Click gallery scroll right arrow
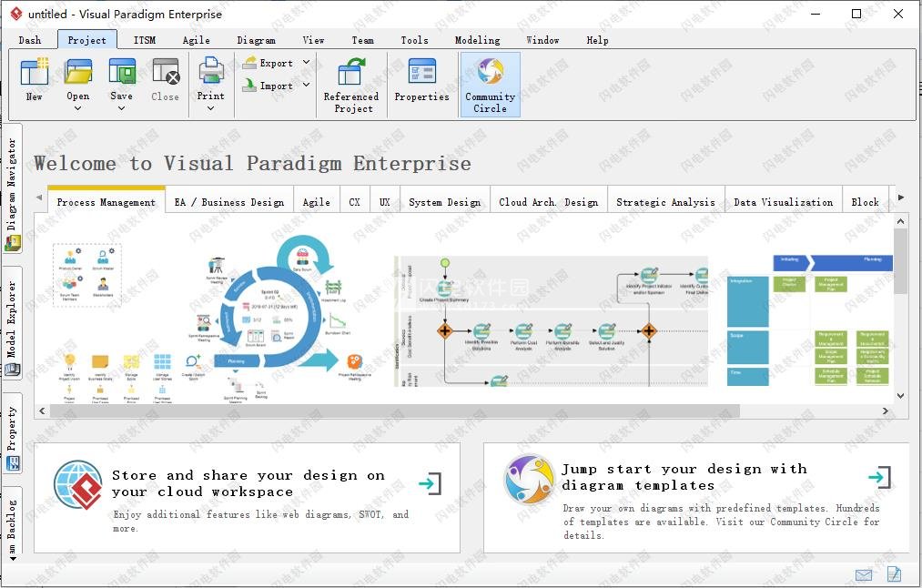The width and height of the screenshot is (922, 588). [x=886, y=411]
